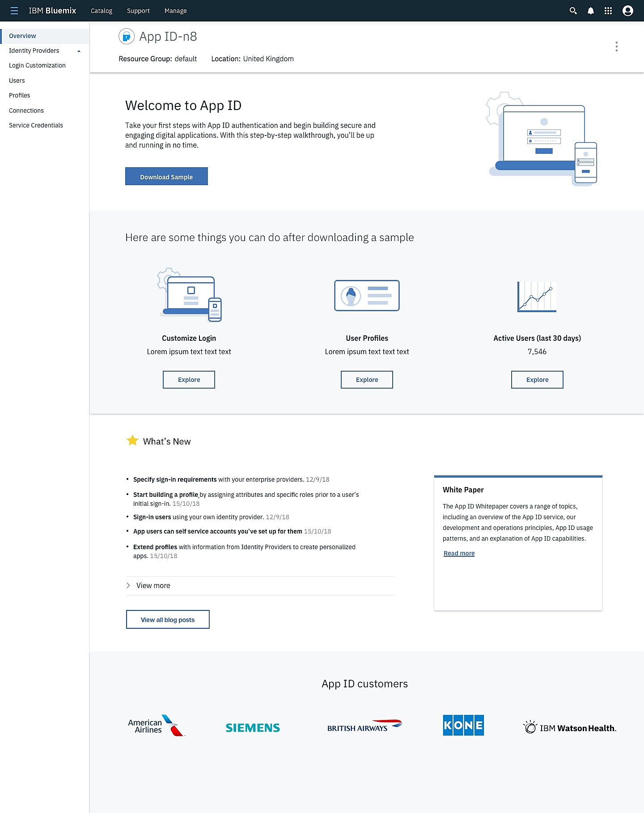Open the White Paper Read more link
644x813 pixels.
click(x=459, y=553)
